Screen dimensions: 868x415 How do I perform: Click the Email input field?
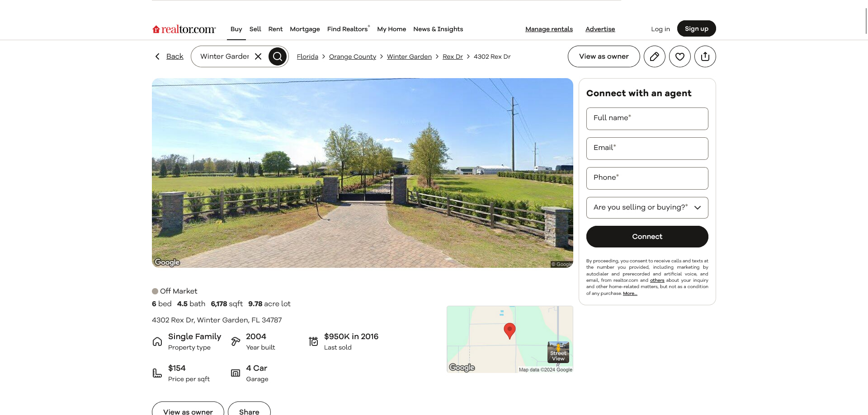[x=647, y=149]
